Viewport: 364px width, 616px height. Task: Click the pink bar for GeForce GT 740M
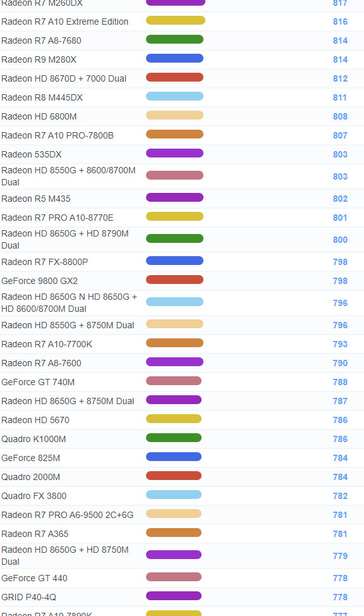point(174,381)
